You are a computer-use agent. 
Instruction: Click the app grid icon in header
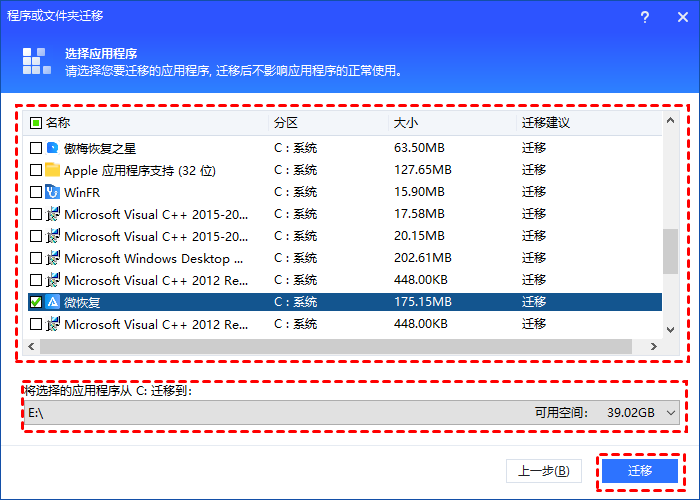(37, 62)
